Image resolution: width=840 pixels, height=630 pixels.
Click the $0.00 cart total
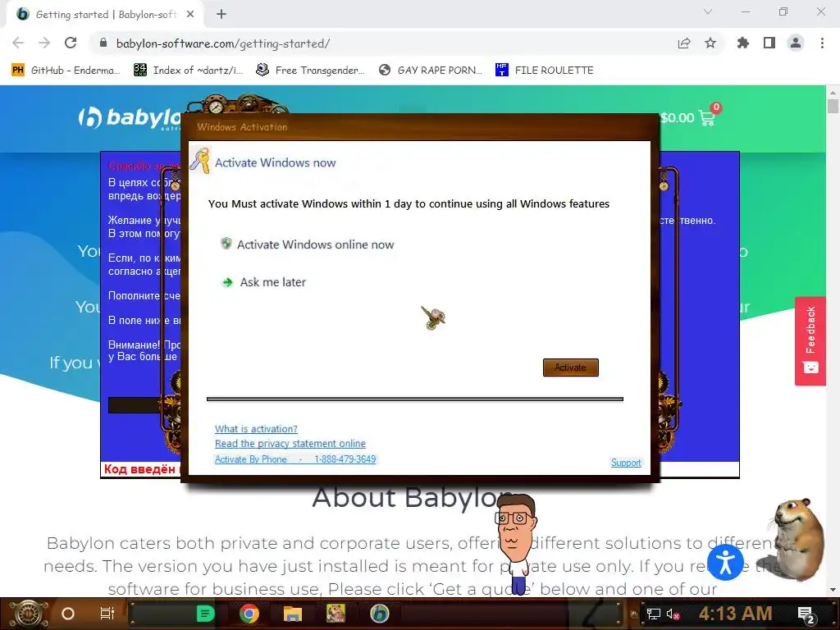coord(677,118)
